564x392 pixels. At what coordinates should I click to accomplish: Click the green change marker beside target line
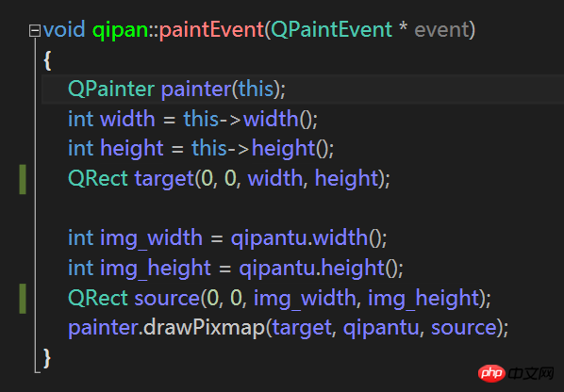click(23, 179)
